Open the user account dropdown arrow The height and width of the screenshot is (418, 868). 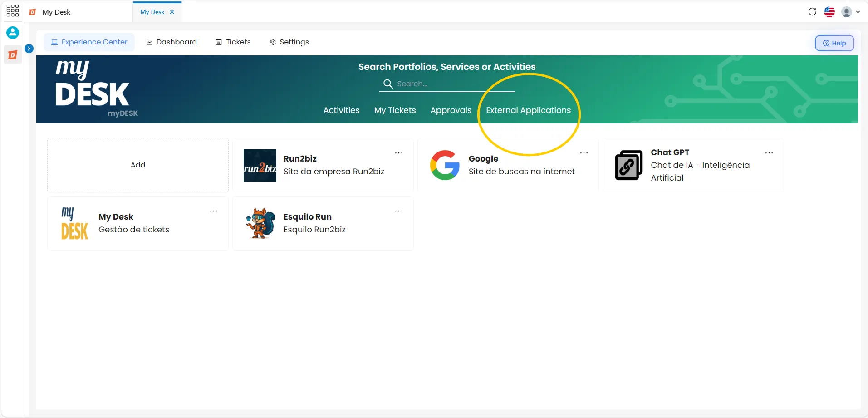click(x=858, y=12)
